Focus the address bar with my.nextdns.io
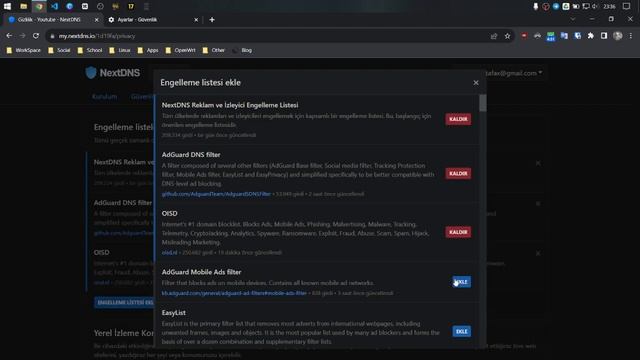Image resolution: width=640 pixels, height=360 pixels. click(x=269, y=36)
